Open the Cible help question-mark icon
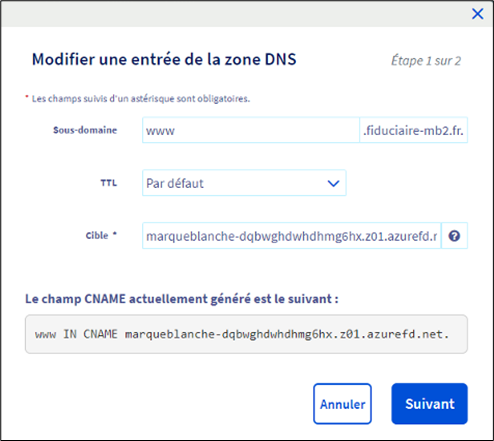Screen dimensions: 494x441 click(454, 236)
